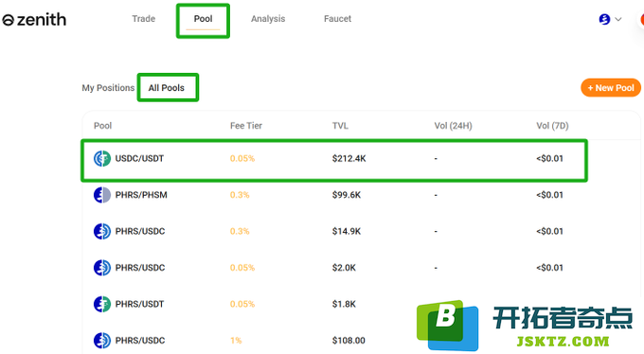This screenshot has width=644, height=354.
Task: Click the + New Pool button
Action: coord(611,88)
